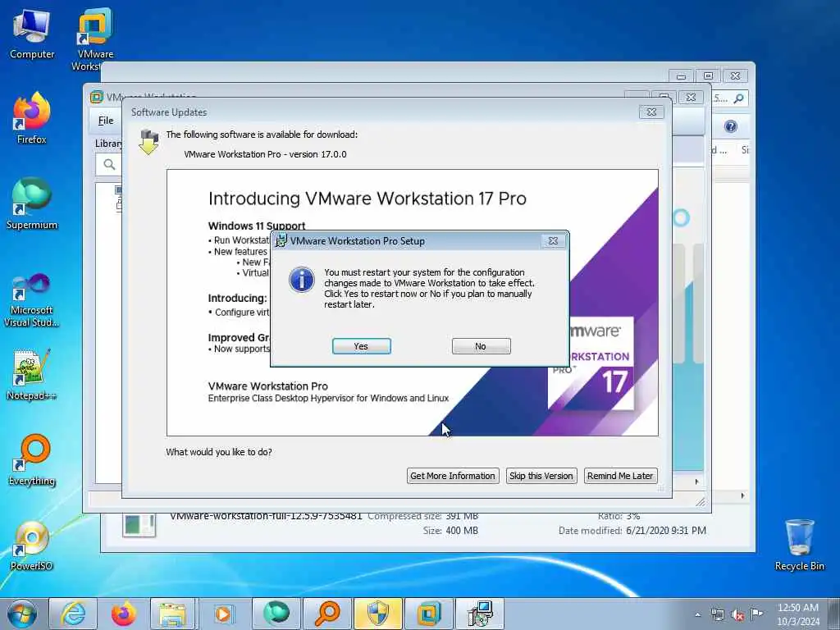Open the PowerISO desktop shortcut
840x630 pixels.
point(32,546)
